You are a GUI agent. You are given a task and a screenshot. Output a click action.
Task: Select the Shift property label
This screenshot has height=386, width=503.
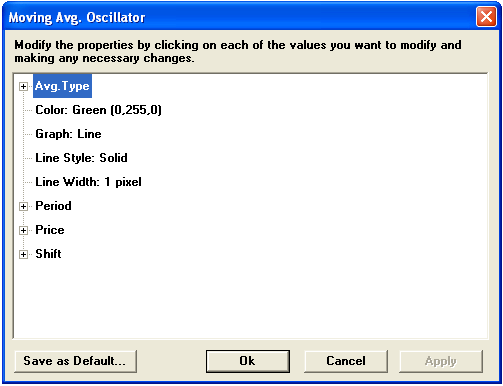coord(48,254)
